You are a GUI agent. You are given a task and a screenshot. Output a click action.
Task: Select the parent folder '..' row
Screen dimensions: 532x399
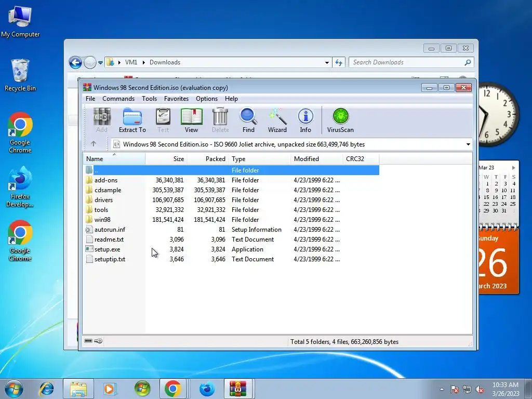tap(231, 170)
